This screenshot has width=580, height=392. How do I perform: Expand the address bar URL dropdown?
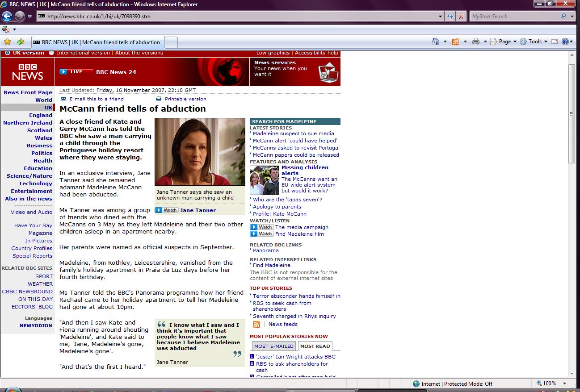[441, 17]
